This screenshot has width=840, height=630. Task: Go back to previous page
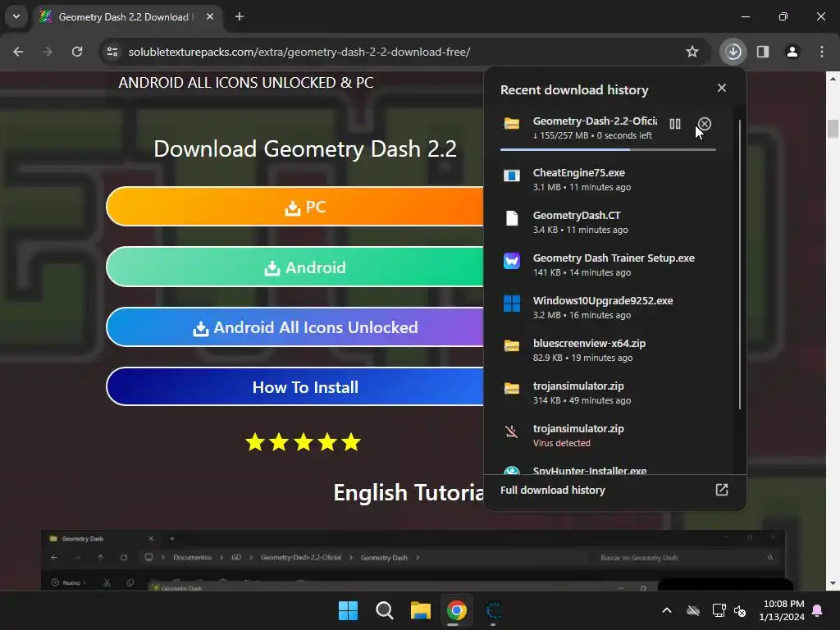pyautogui.click(x=18, y=52)
